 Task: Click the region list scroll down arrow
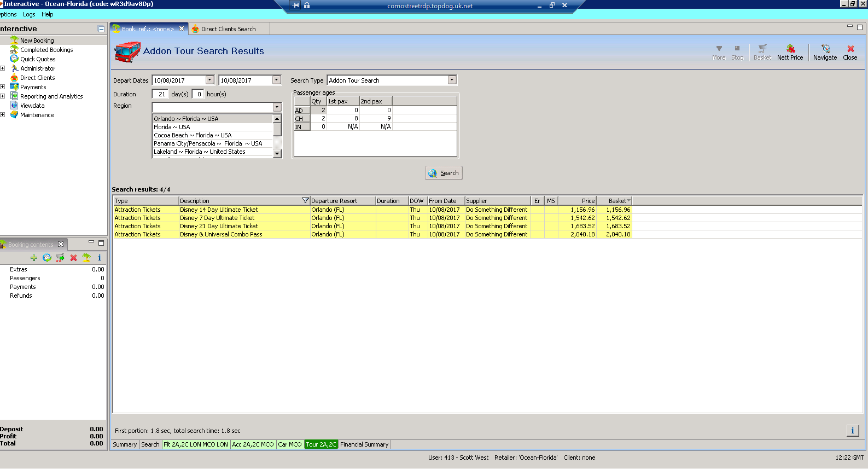coord(277,154)
